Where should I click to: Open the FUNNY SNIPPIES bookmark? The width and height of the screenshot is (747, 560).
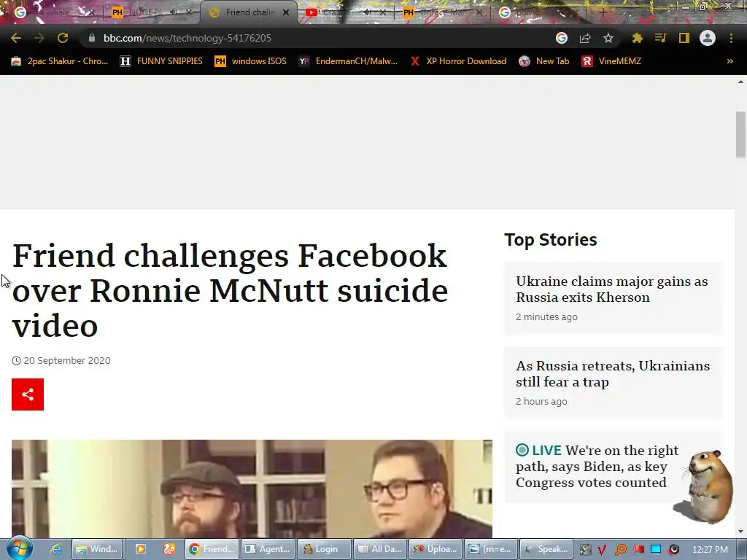[161, 61]
